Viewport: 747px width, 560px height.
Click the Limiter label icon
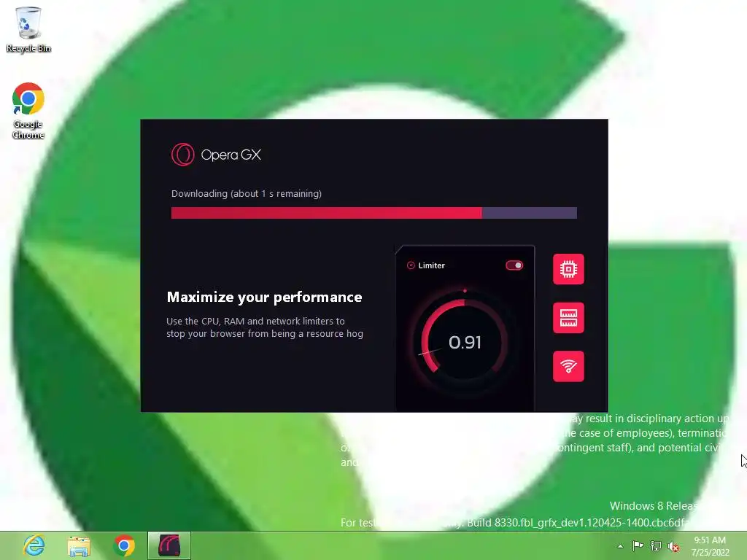411,265
